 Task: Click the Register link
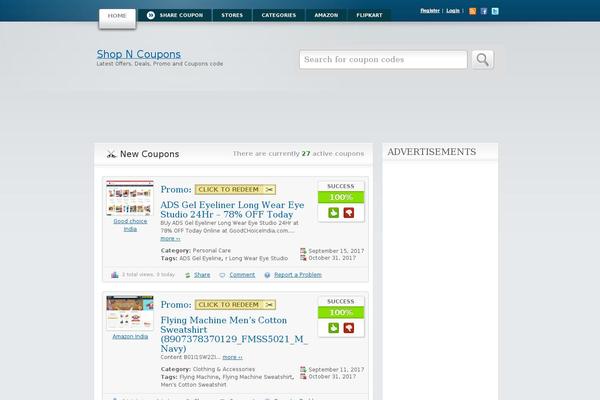430,11
